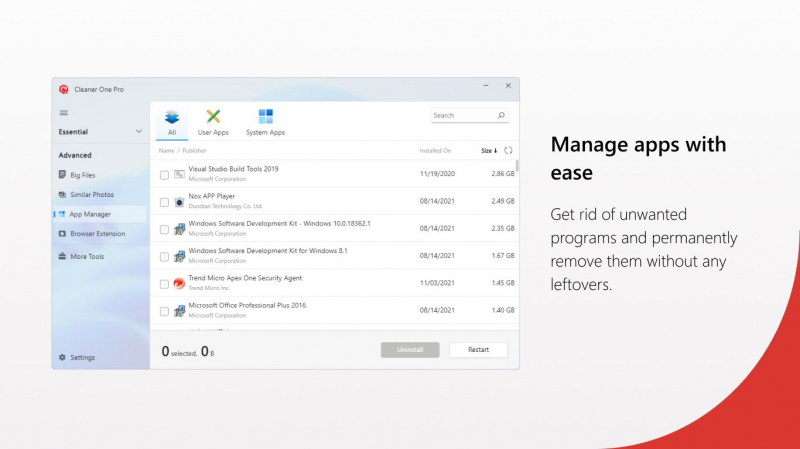Toggle the hamburger menu icon
This screenshot has width=800, height=449.
64,113
